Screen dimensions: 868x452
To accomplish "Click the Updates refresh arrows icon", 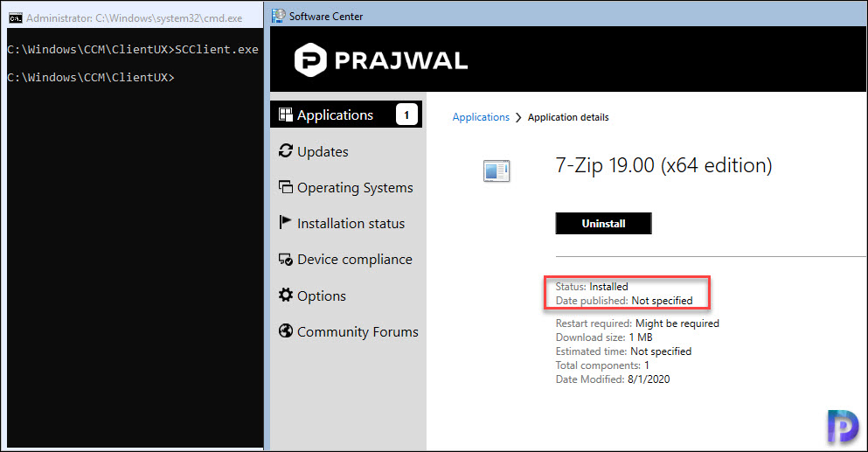I will [x=286, y=150].
